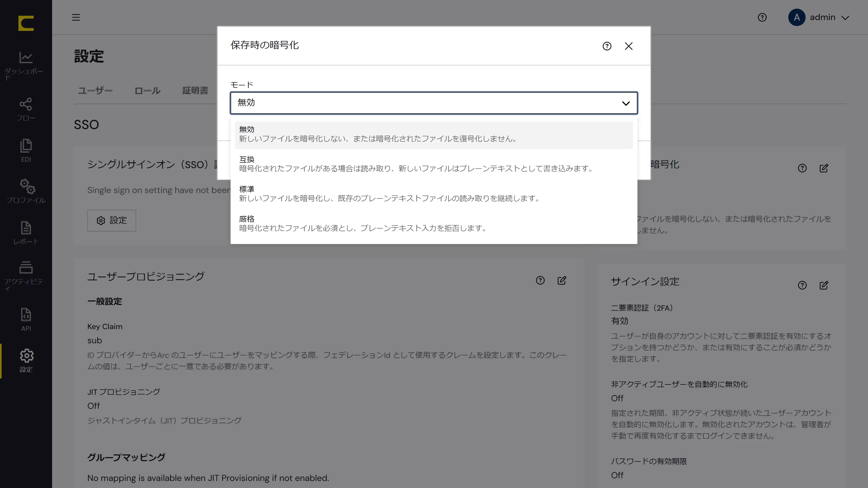Expand the admin user menu
Image resolution: width=868 pixels, height=488 pixels.
tap(819, 17)
